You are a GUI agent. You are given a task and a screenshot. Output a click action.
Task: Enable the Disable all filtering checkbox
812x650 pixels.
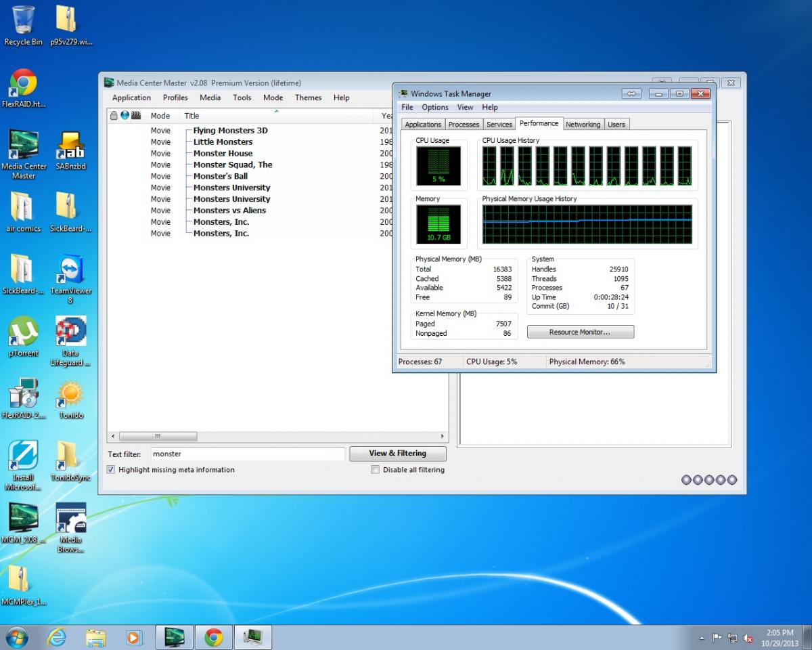(375, 470)
